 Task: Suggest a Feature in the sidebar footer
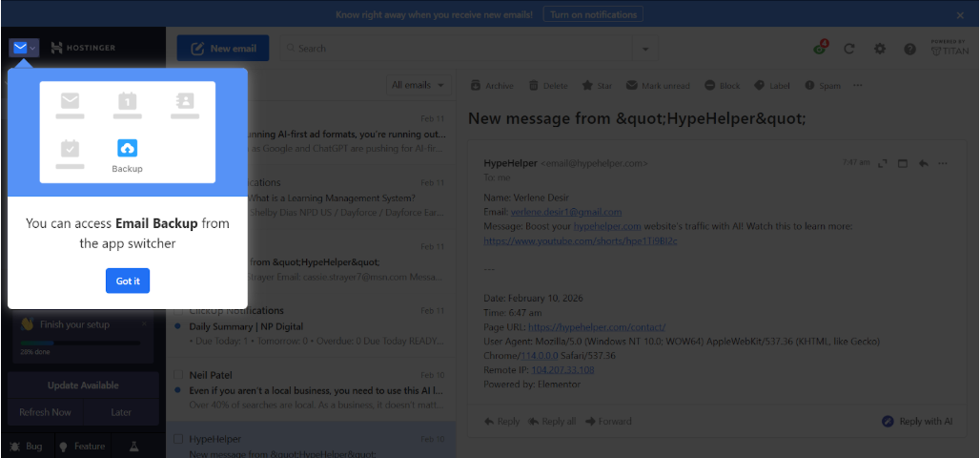(x=82, y=447)
